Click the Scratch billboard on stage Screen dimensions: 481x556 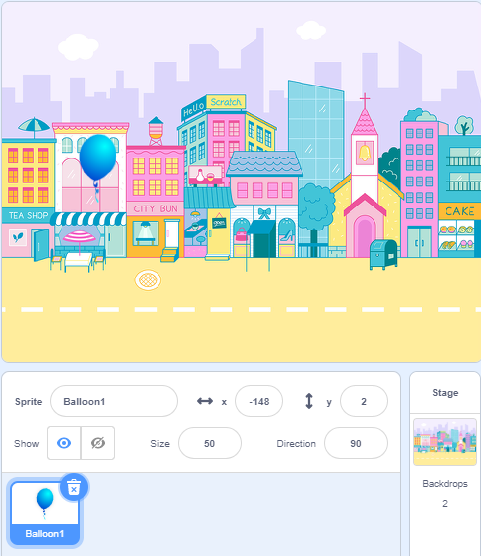coord(226,102)
